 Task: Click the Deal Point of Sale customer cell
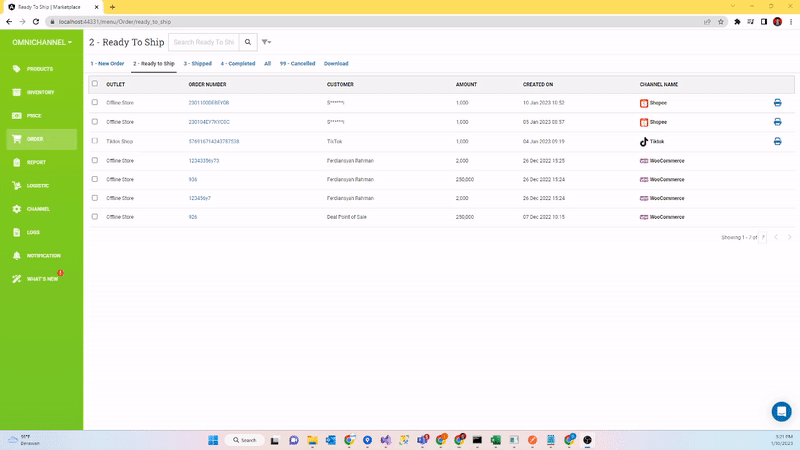coord(347,217)
